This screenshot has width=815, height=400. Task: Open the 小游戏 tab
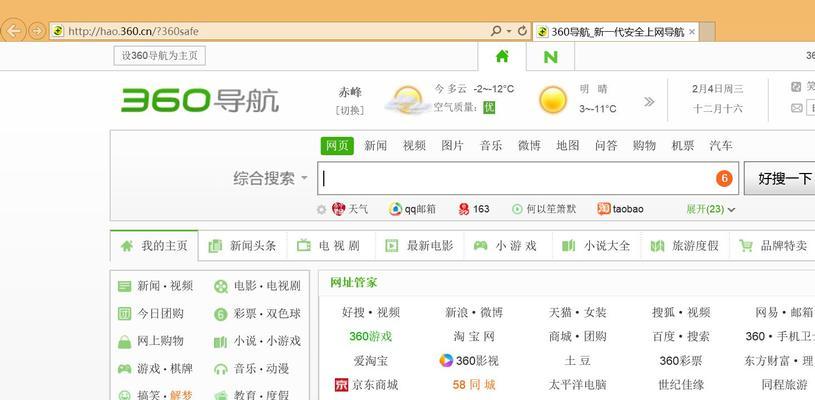point(508,246)
